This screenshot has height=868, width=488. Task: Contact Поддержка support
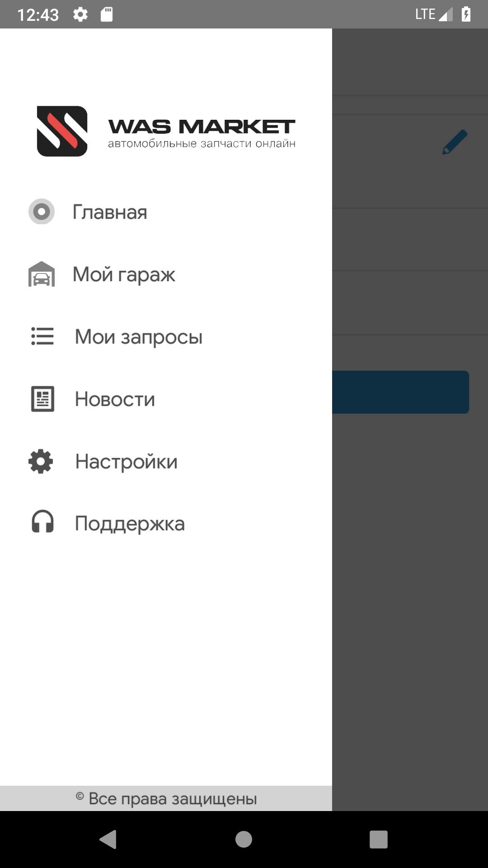166,524
